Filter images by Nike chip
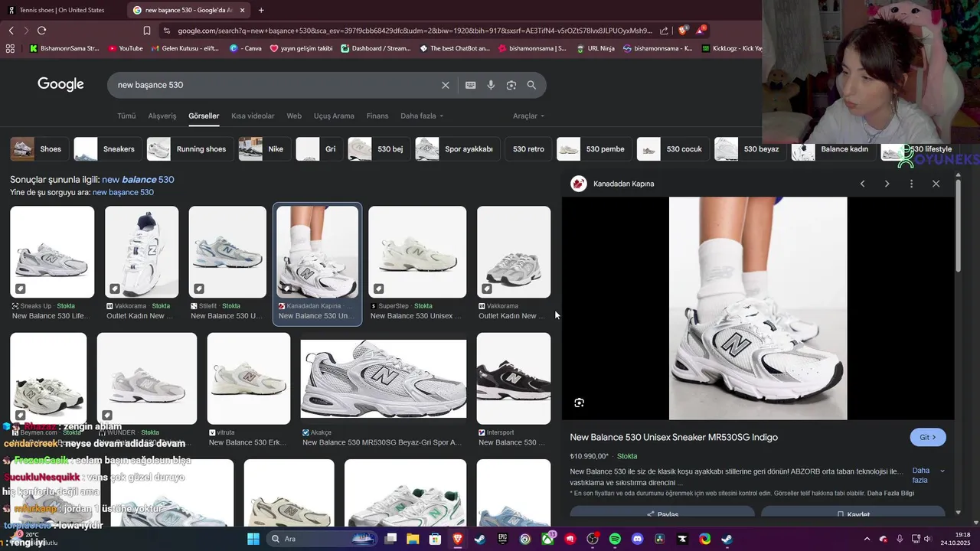 (264, 149)
